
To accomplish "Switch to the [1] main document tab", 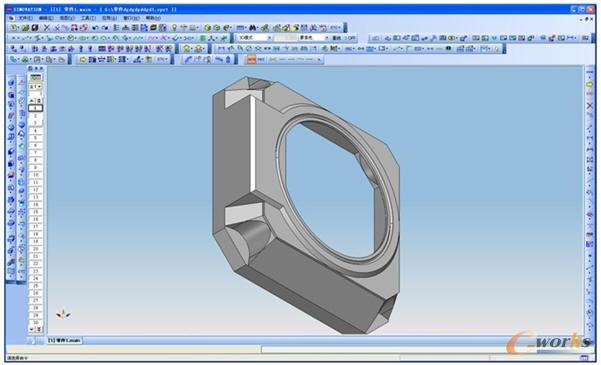I will pos(64,340).
